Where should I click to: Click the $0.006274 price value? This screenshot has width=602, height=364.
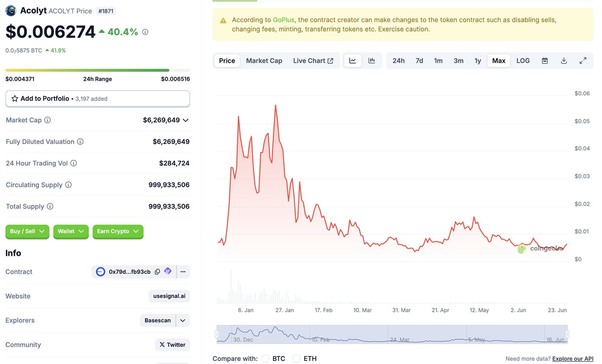tap(50, 32)
